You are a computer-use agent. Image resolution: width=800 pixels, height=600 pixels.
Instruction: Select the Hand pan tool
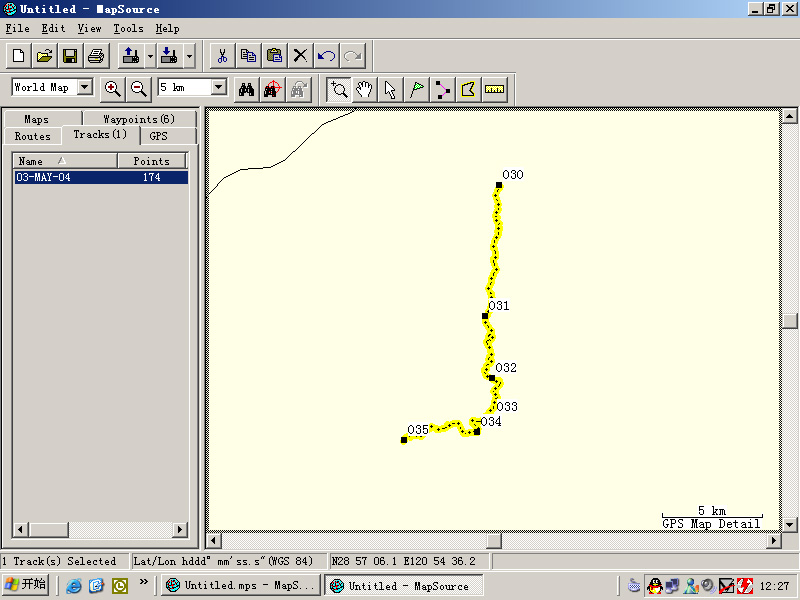pos(364,90)
